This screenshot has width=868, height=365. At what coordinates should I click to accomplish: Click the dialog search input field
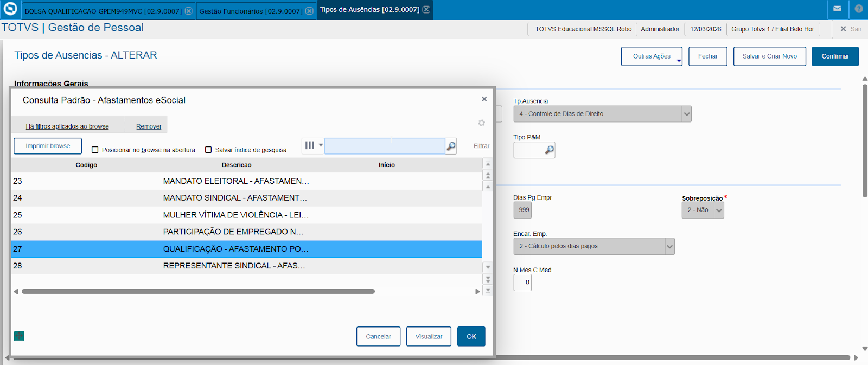pos(385,146)
